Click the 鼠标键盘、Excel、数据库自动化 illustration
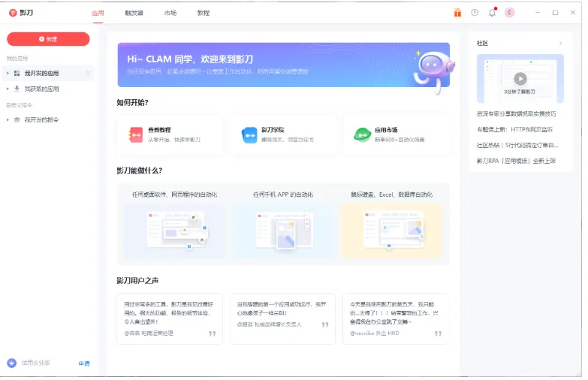Image resolution: width=588 pixels, height=380 pixels. [x=391, y=231]
